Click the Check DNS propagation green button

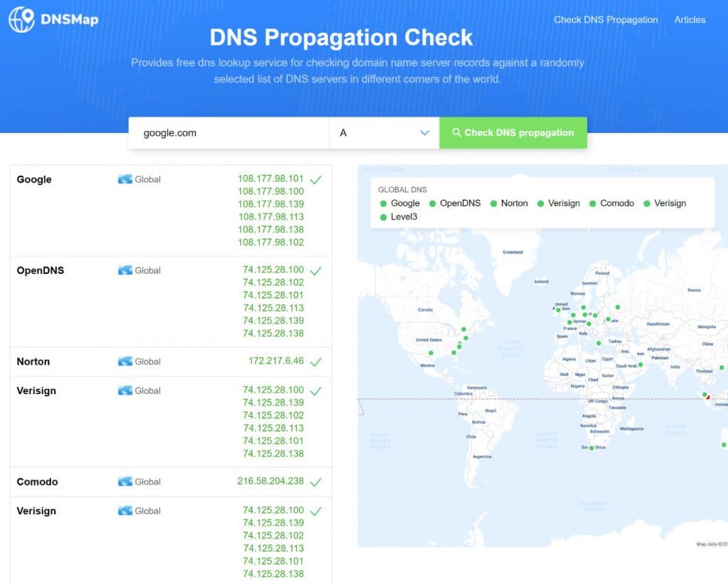pyautogui.click(x=513, y=133)
